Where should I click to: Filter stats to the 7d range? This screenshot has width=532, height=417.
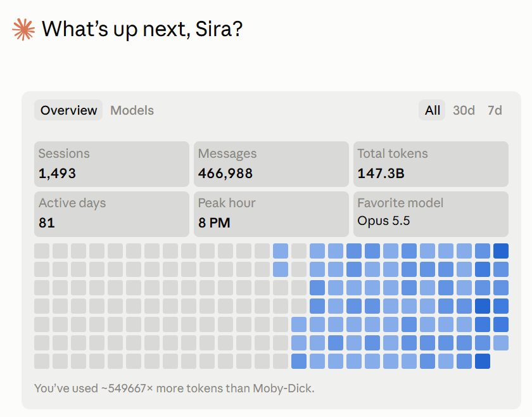(495, 110)
